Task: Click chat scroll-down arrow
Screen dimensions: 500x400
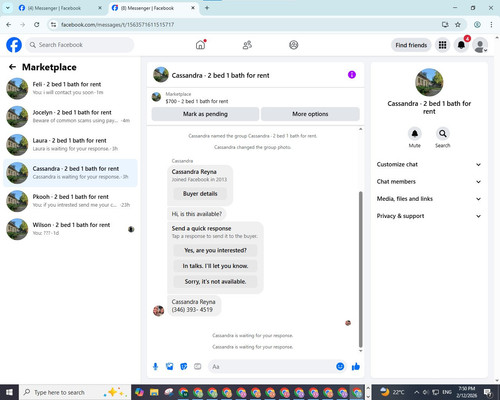Action: click(x=360, y=351)
